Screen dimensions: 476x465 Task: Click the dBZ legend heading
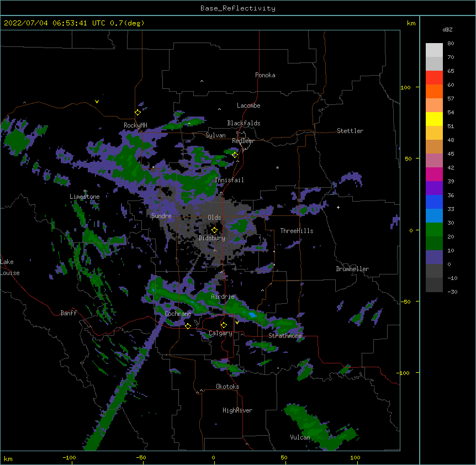[x=447, y=30]
